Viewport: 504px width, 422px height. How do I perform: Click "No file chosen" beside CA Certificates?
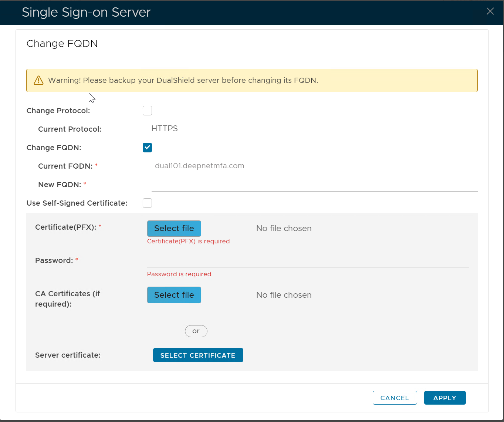click(x=284, y=295)
